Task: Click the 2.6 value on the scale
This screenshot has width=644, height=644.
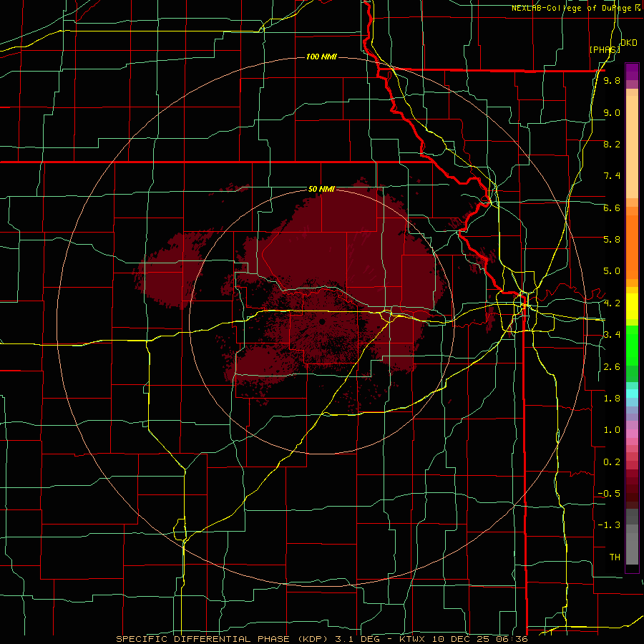Action: pyautogui.click(x=612, y=367)
